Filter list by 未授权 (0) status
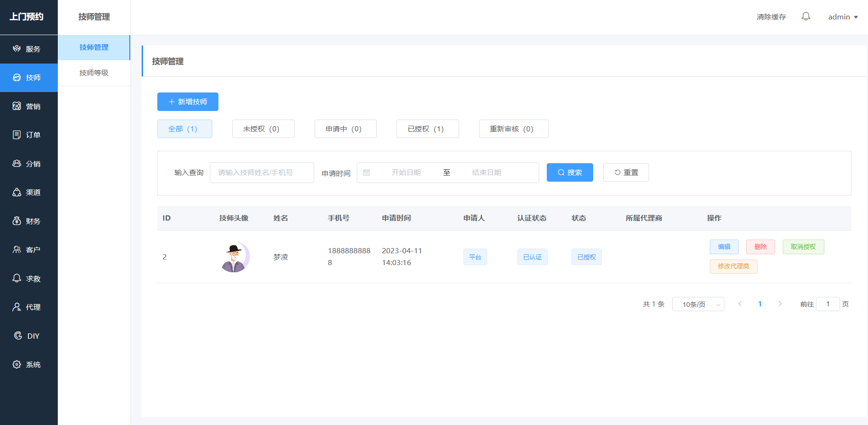This screenshot has width=868, height=425. [263, 129]
